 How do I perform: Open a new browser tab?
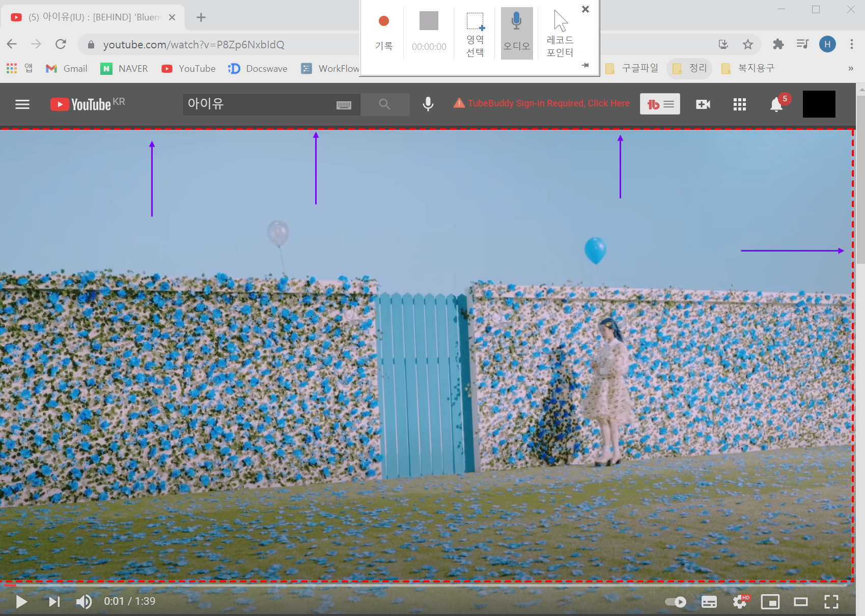[201, 17]
